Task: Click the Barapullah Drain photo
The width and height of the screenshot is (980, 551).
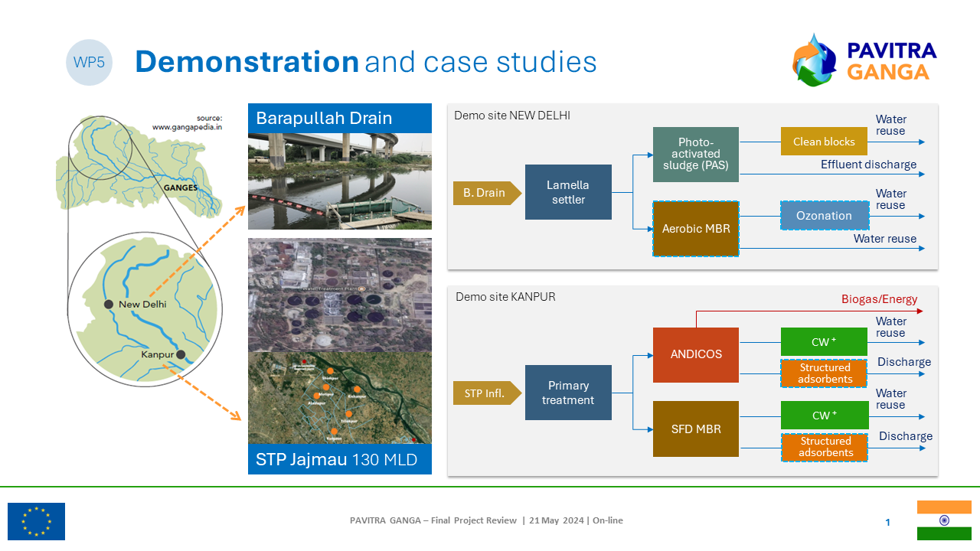Action: [x=339, y=181]
